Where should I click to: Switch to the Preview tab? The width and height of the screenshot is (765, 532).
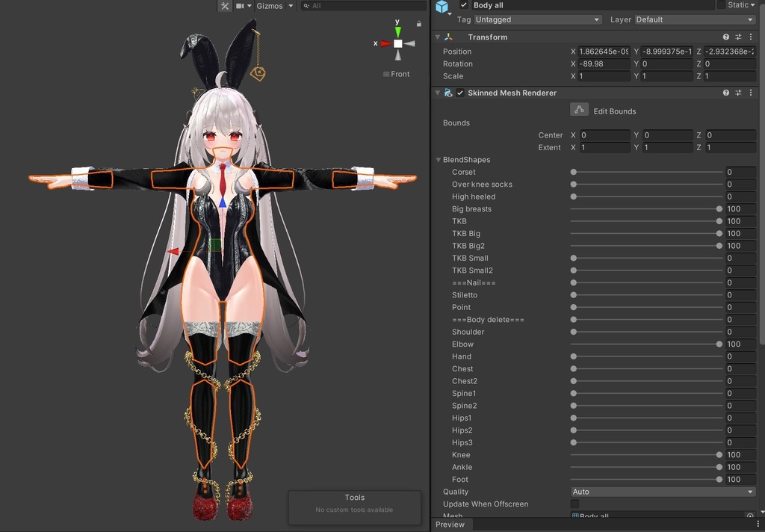point(450,525)
